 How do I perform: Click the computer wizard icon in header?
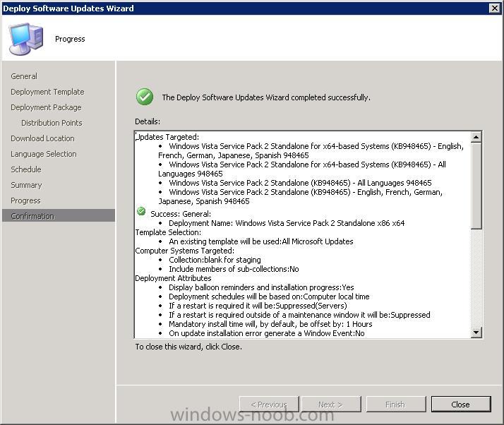tap(25, 38)
